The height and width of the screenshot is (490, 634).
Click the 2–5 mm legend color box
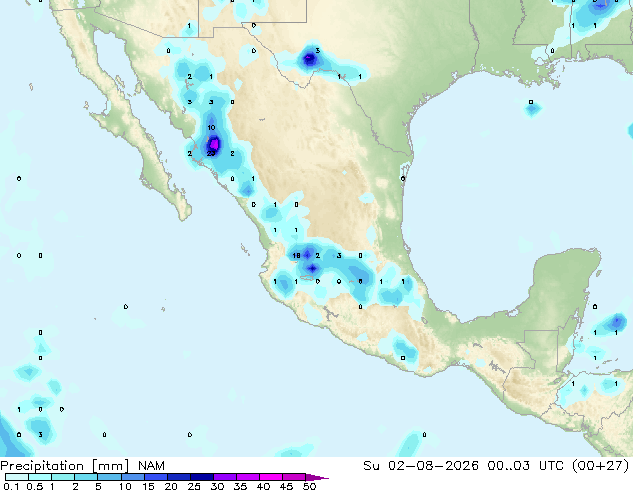[x=87, y=477]
